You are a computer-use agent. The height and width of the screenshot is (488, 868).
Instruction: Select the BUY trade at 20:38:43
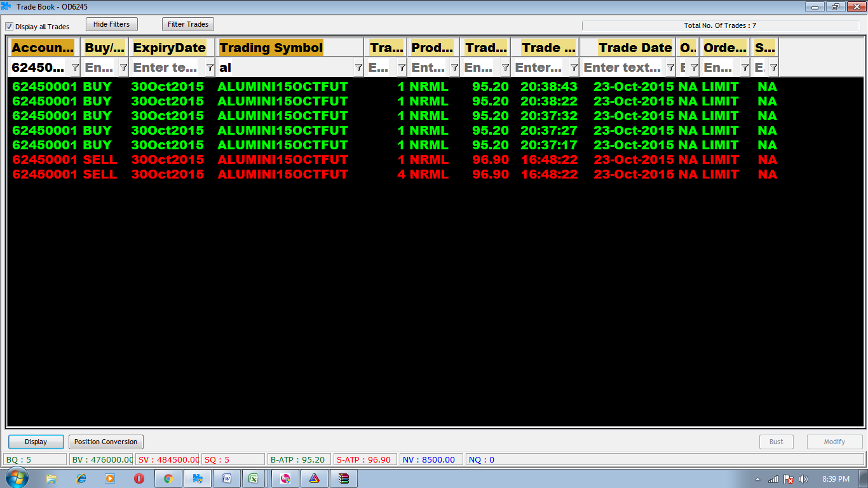pyautogui.click(x=394, y=86)
